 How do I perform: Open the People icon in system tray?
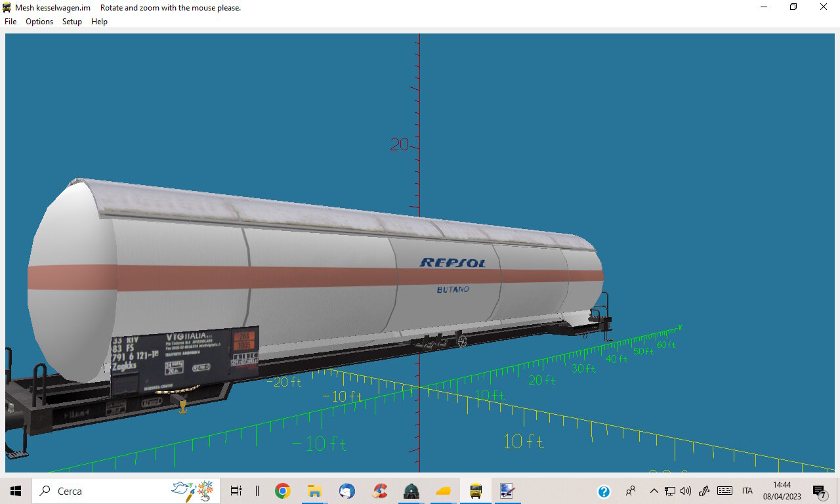[631, 491]
